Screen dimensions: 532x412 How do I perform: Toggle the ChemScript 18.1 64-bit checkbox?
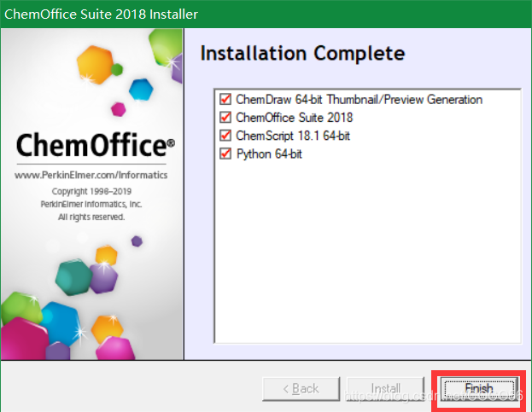click(x=225, y=136)
